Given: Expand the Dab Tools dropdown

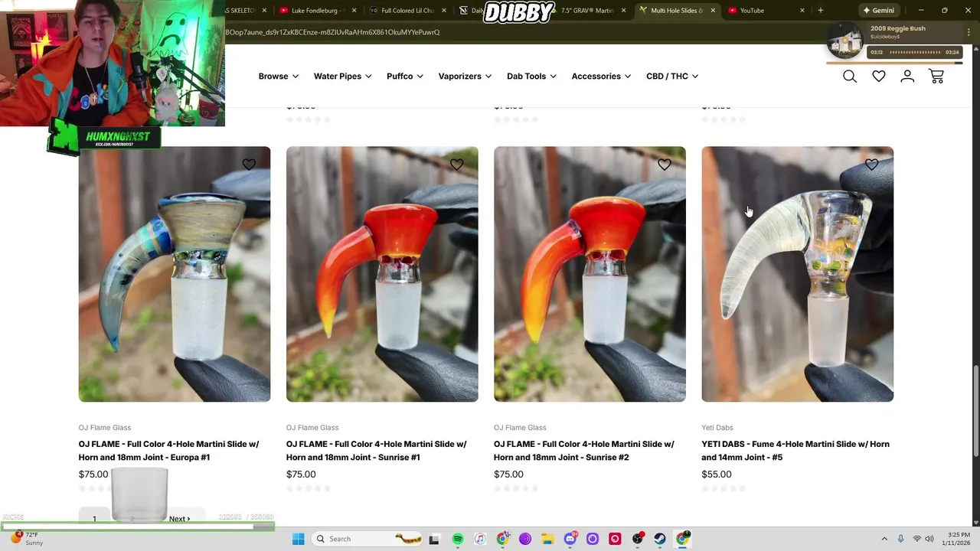Looking at the screenshot, I should coord(531,77).
